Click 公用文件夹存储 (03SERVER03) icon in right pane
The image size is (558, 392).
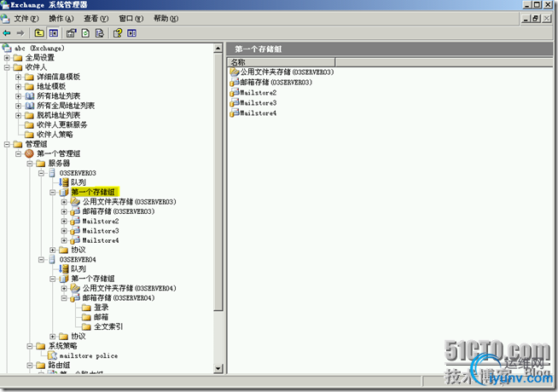pos(234,72)
